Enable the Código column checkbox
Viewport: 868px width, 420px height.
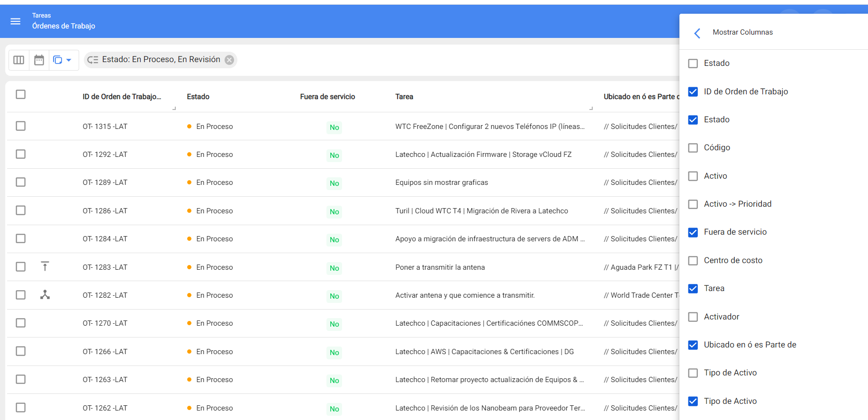point(693,148)
